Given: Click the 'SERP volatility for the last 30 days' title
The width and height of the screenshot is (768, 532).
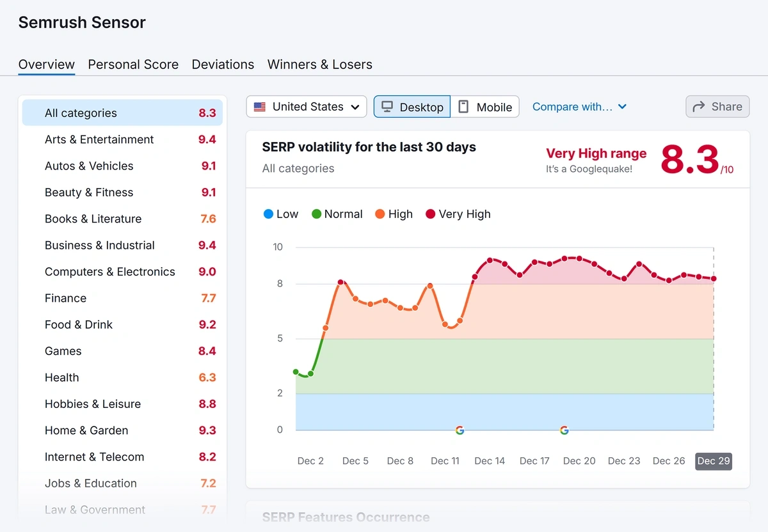Looking at the screenshot, I should 369,147.
